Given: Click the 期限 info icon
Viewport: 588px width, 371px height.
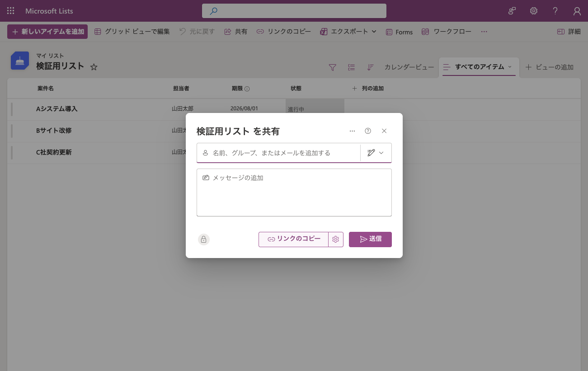Looking at the screenshot, I should 247,89.
